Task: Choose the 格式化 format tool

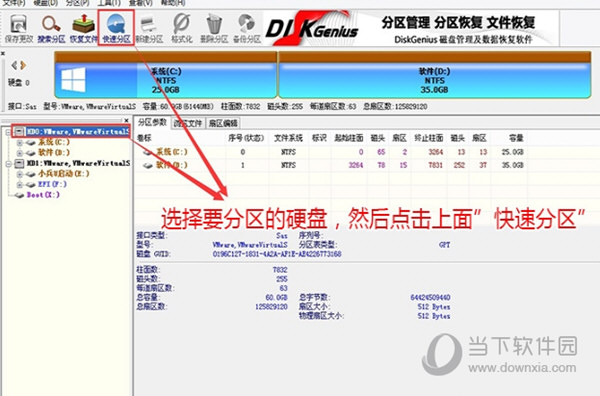Action: point(182,28)
